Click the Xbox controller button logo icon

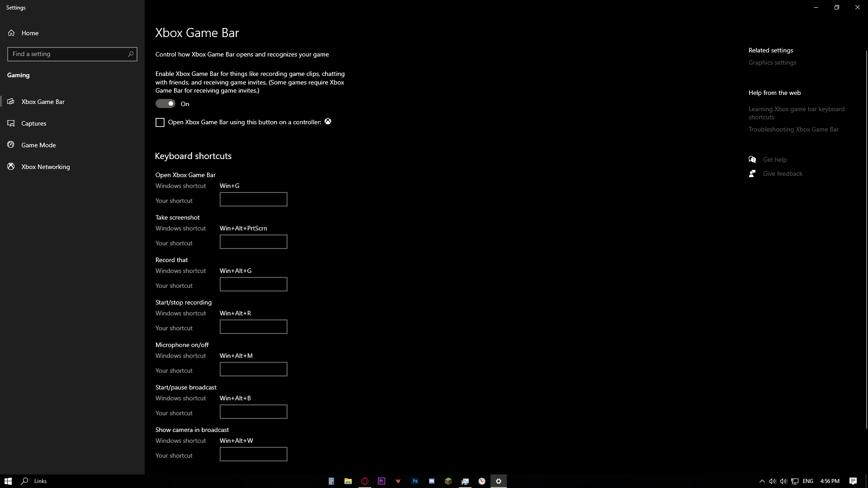[x=328, y=121]
